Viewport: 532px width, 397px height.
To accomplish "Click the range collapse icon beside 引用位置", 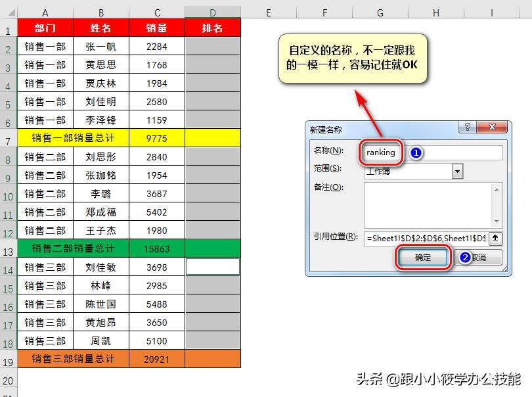I will pos(495,239).
